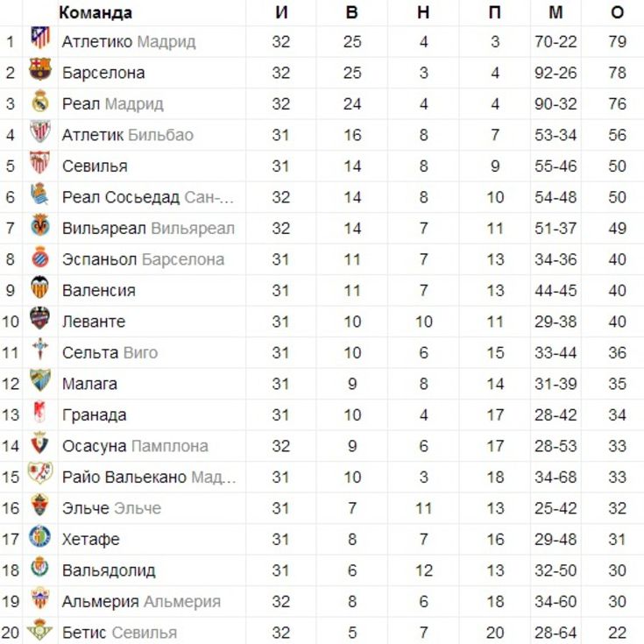
Task: Click the Atlético Madrid club crest
Action: coord(40,38)
